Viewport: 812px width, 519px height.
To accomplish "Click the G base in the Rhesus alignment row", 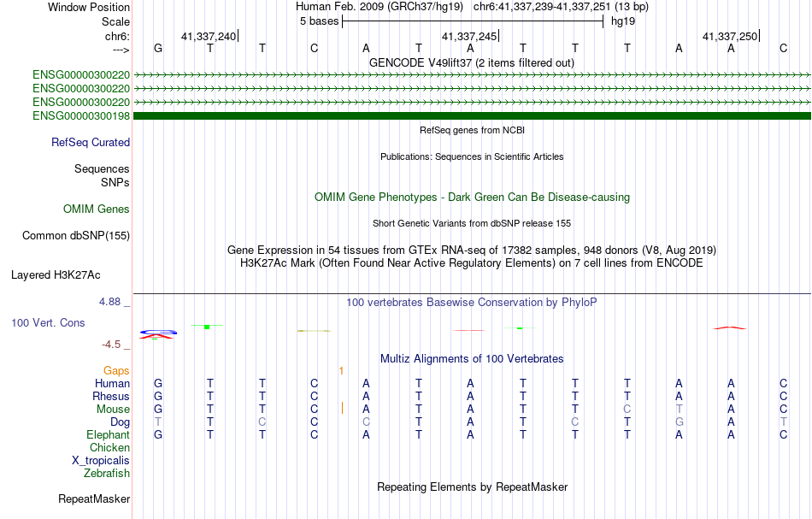I will pyautogui.click(x=158, y=397).
